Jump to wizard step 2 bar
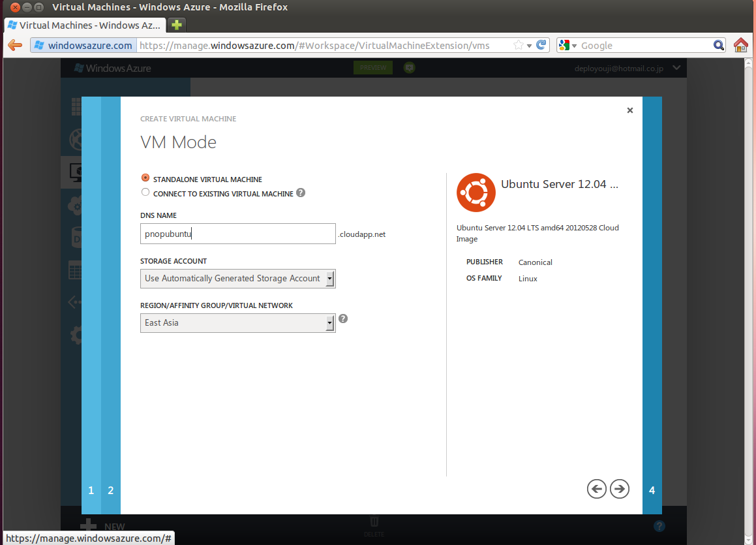Image resolution: width=756 pixels, height=545 pixels. (111, 305)
